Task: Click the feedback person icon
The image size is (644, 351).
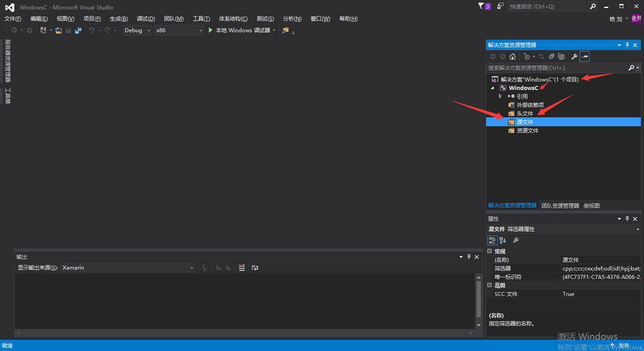Action: point(500,6)
